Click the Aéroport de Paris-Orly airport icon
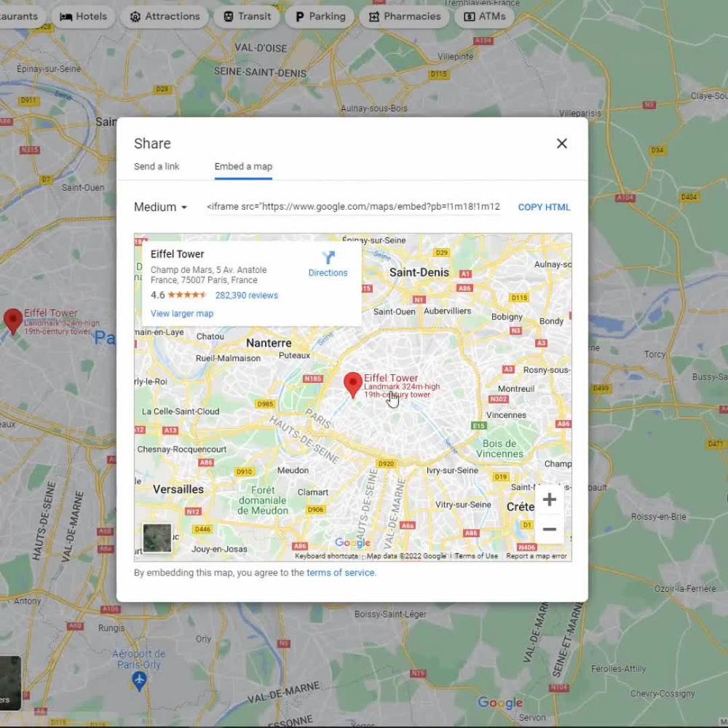This screenshot has width=728, height=728. pos(139,681)
